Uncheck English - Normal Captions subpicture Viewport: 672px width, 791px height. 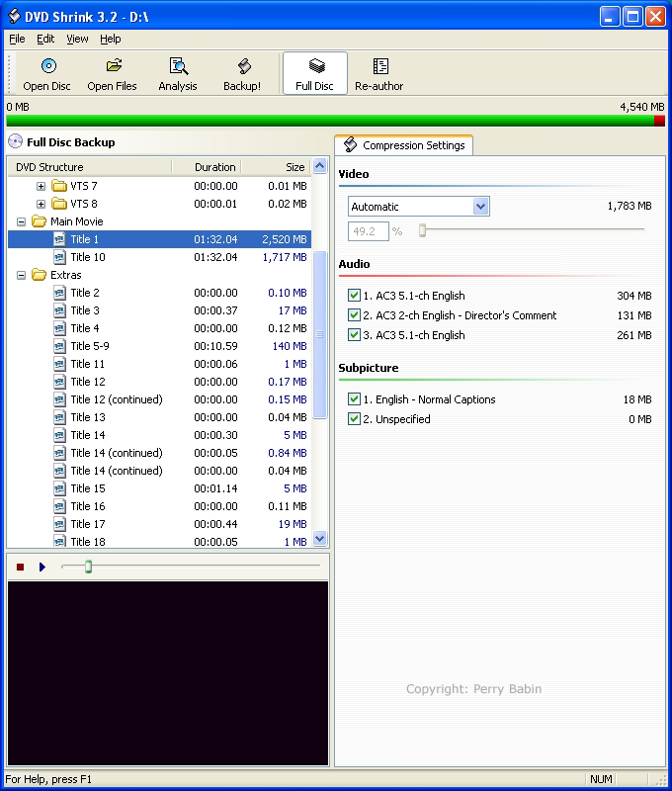[x=354, y=399]
